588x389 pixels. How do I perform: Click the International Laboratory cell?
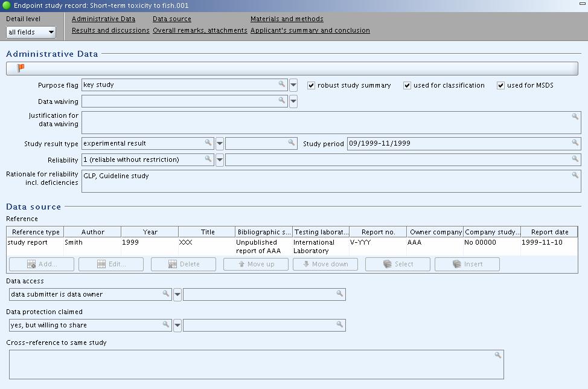click(321, 246)
